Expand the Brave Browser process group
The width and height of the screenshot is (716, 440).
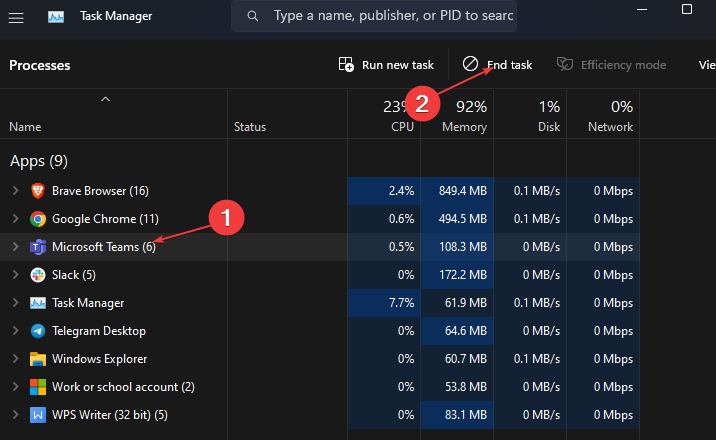point(15,190)
